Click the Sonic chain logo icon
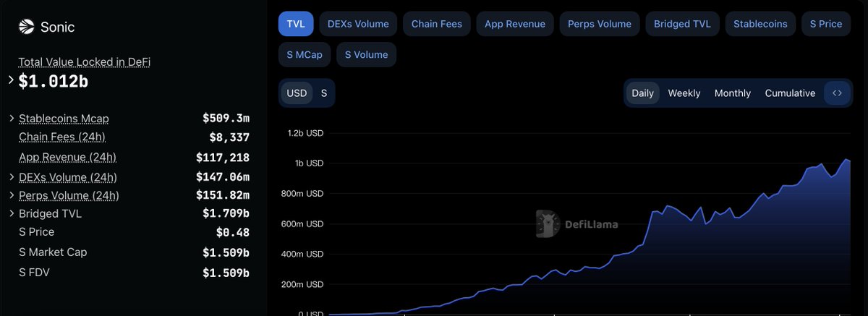The height and width of the screenshot is (316, 868). point(27,27)
